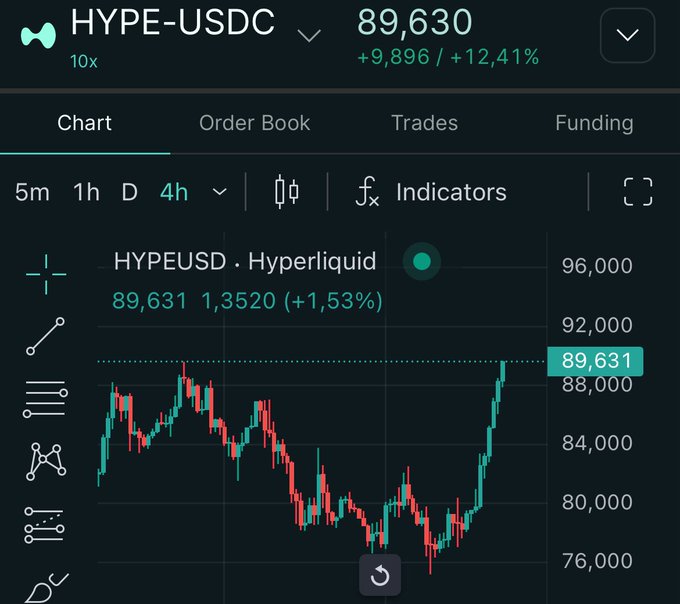The image size is (680, 604).
Task: Click the 96,000 price axis label
Action: [597, 266]
